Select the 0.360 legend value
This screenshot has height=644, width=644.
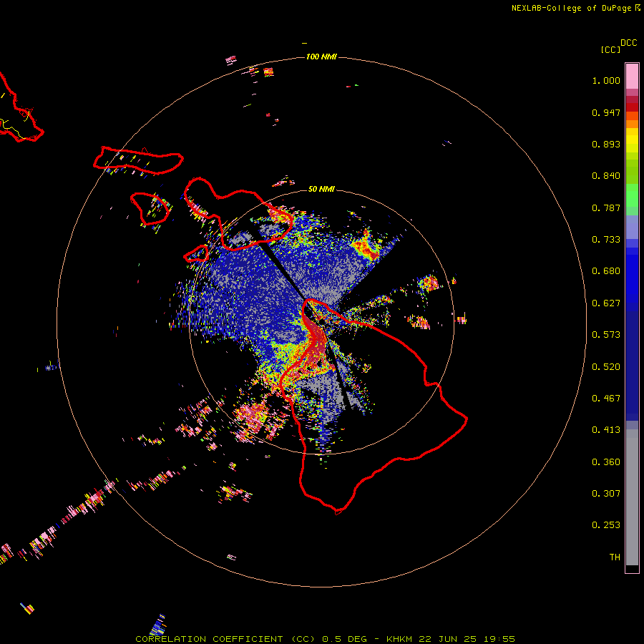click(x=606, y=462)
